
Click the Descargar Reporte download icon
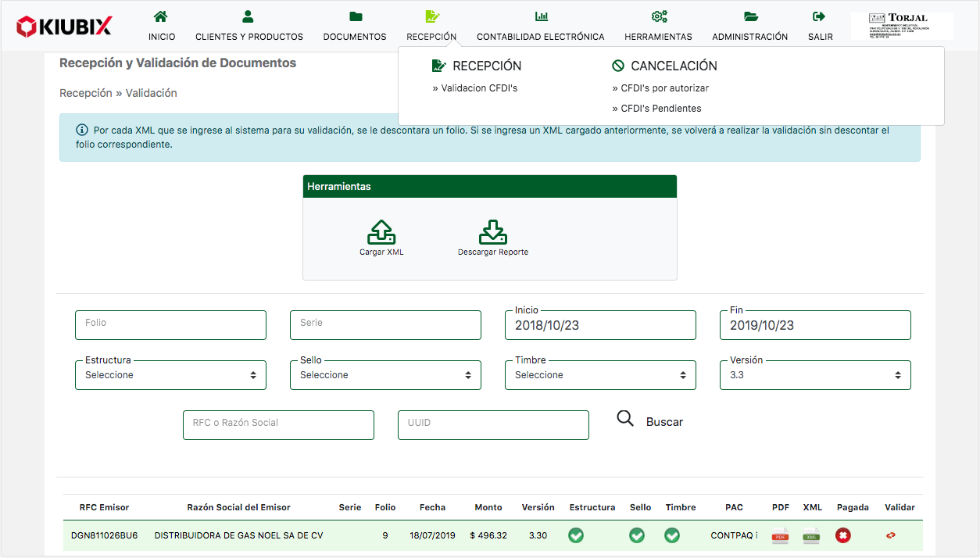click(493, 233)
